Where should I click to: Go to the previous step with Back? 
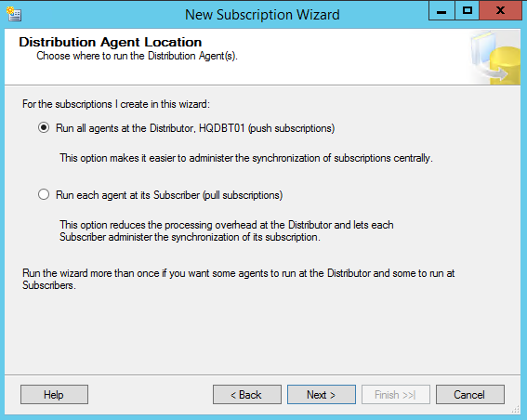point(247,395)
